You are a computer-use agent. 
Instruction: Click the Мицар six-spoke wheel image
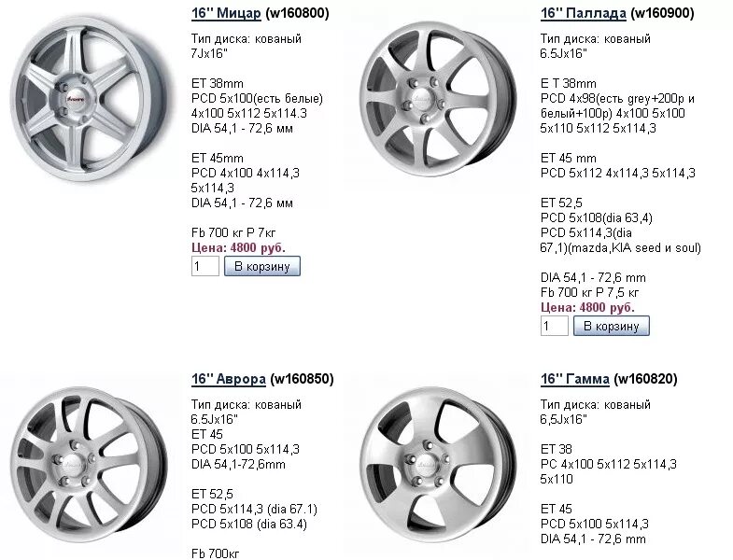89,99
